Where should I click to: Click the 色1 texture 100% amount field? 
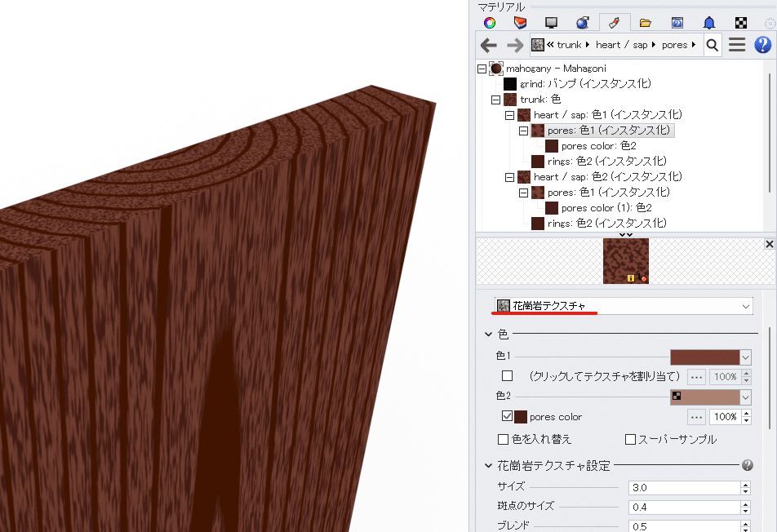pyautogui.click(x=726, y=377)
